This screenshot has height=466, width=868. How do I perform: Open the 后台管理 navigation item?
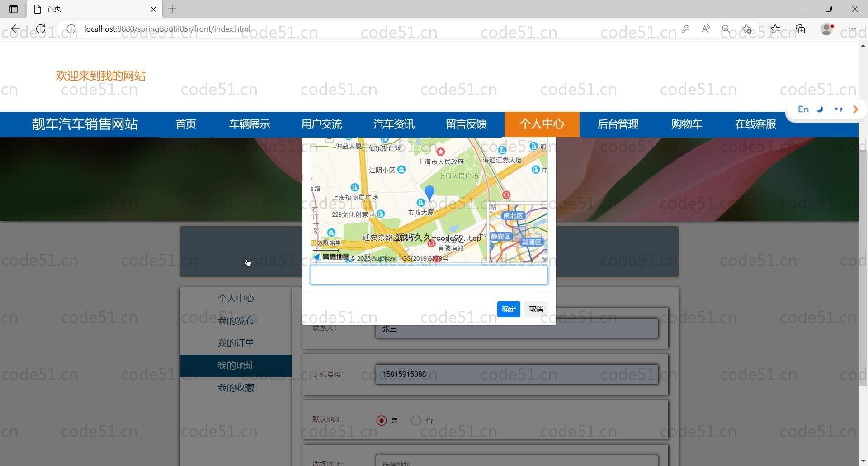click(618, 124)
